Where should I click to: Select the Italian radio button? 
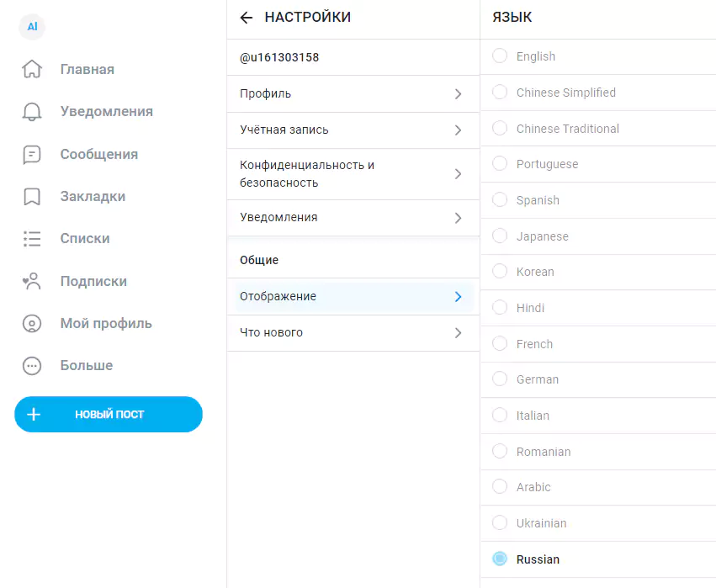500,415
